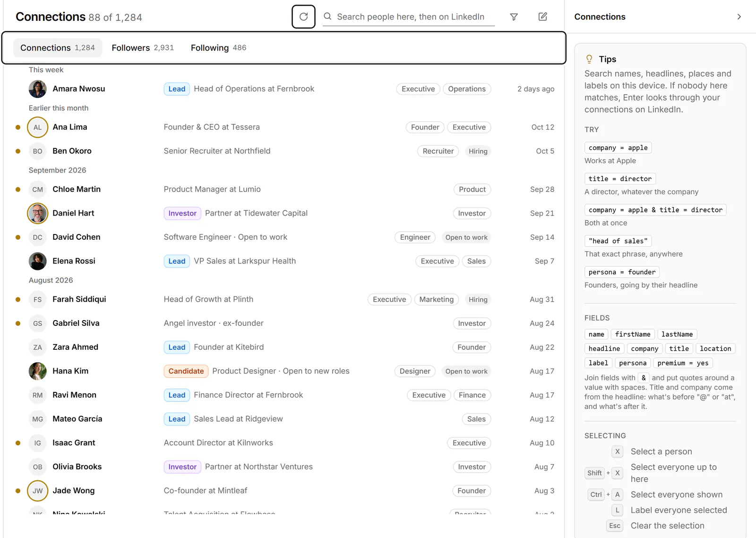Click the 'premium = yes' field chip
Image resolution: width=756 pixels, height=538 pixels.
(x=683, y=363)
